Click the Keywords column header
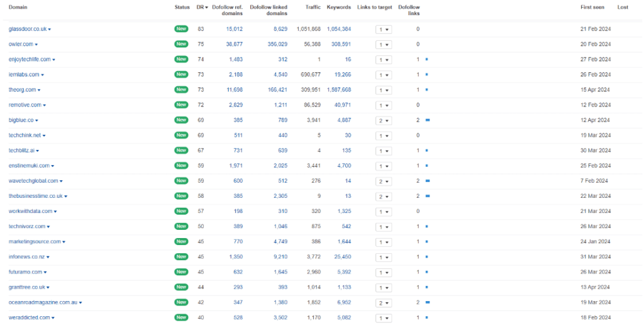 coord(339,8)
